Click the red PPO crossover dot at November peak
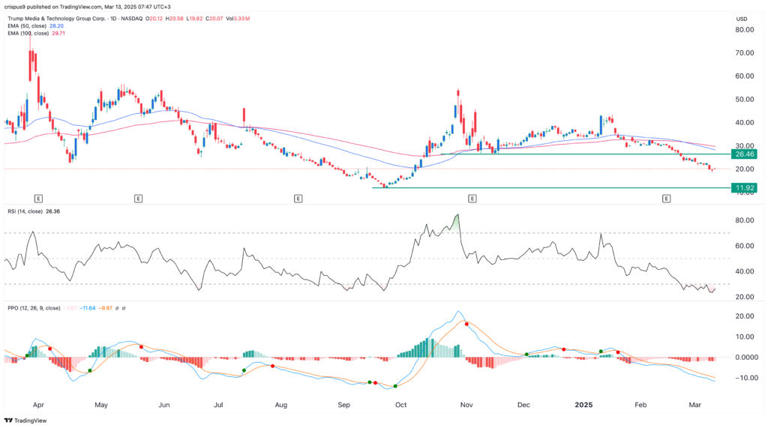 click(x=466, y=324)
